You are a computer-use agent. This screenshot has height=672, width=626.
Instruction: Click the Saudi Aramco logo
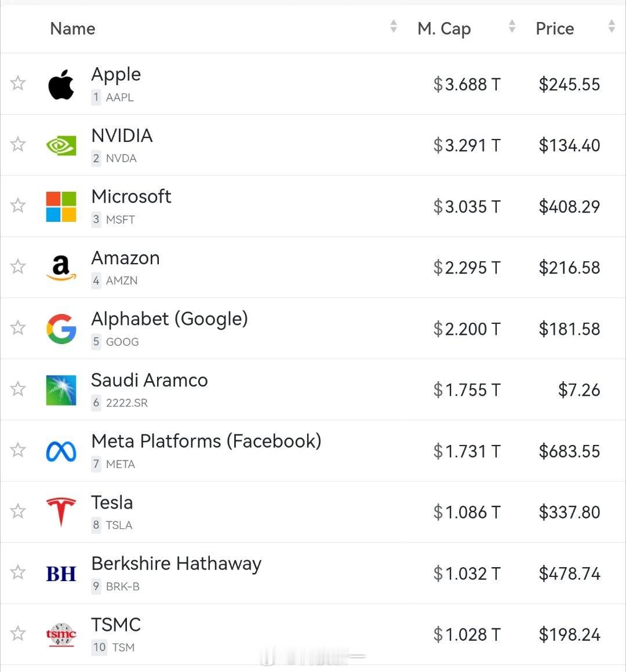[x=61, y=390]
